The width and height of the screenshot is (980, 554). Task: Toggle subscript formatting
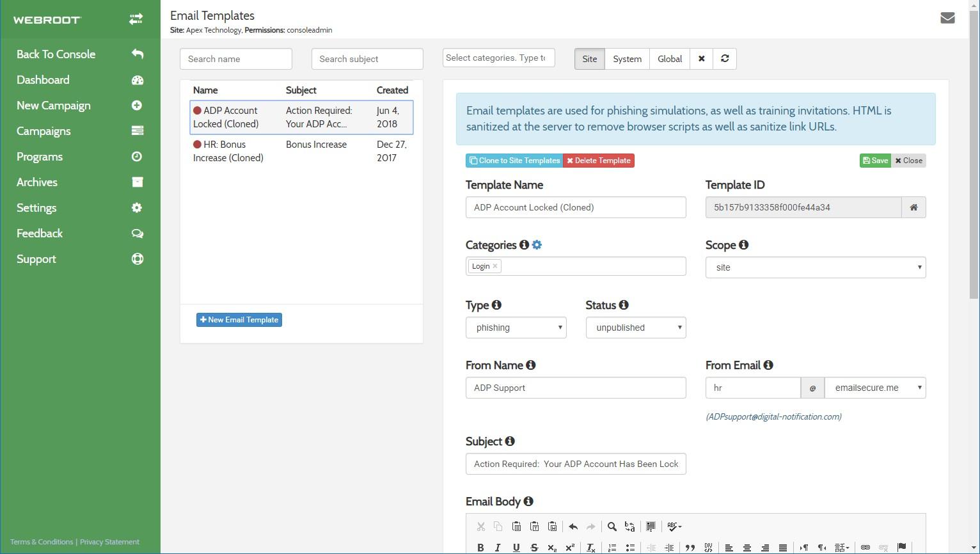click(552, 548)
